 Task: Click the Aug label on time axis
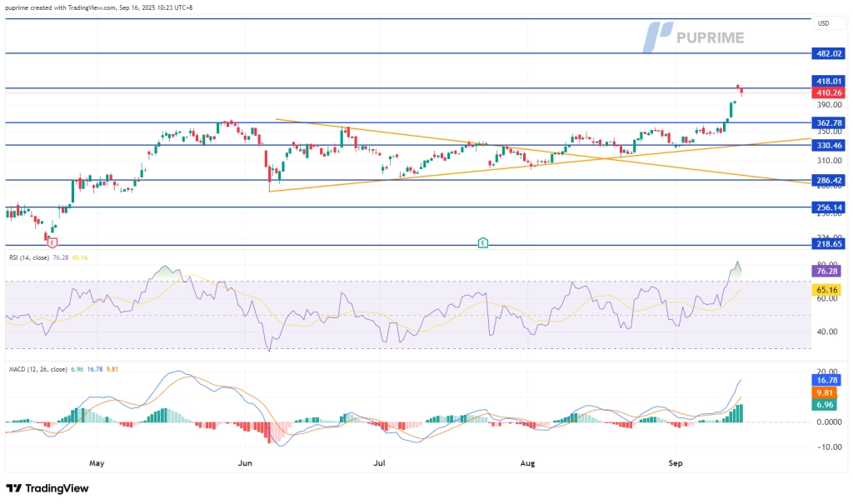pyautogui.click(x=527, y=460)
